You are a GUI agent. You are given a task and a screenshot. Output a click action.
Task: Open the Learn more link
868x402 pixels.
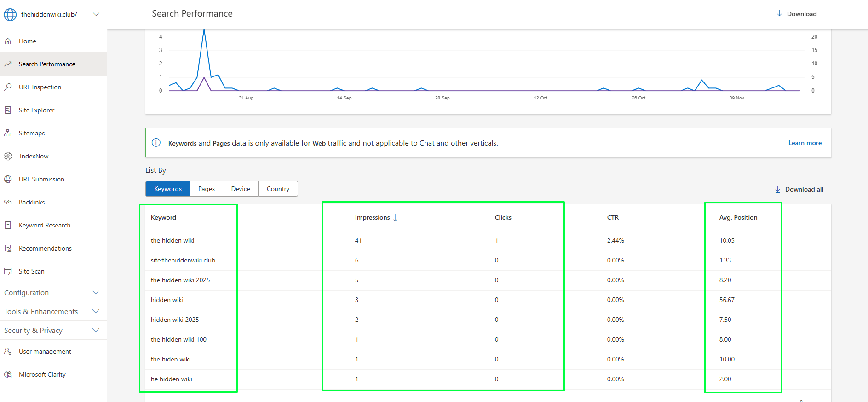[x=805, y=143]
